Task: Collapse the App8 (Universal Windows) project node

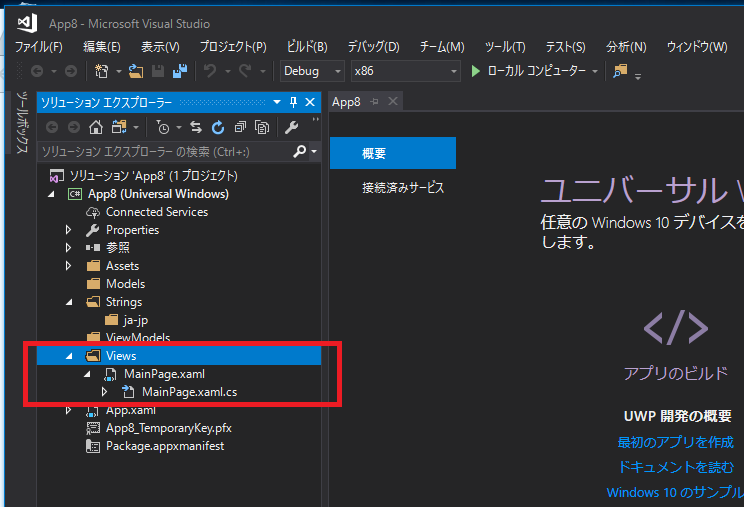Action: pos(51,194)
